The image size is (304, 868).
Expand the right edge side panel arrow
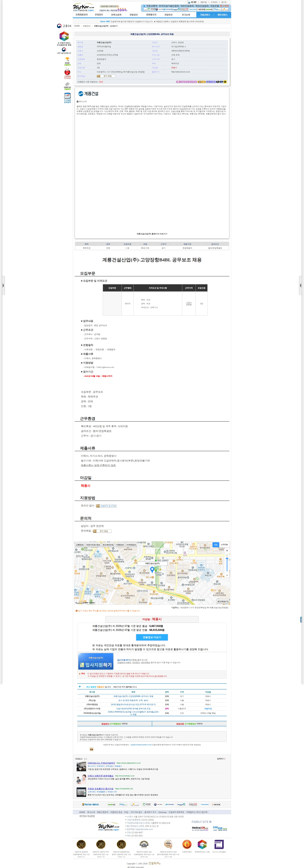pyautogui.click(x=301, y=285)
